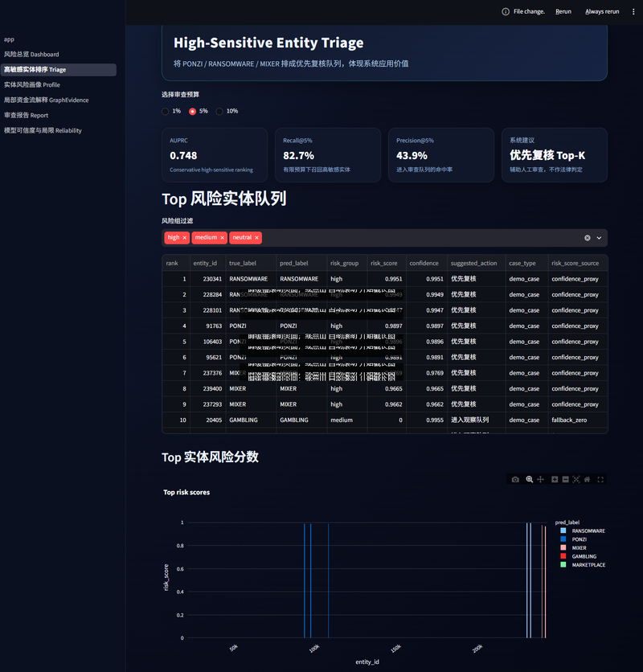Click the Rerun button

click(563, 11)
